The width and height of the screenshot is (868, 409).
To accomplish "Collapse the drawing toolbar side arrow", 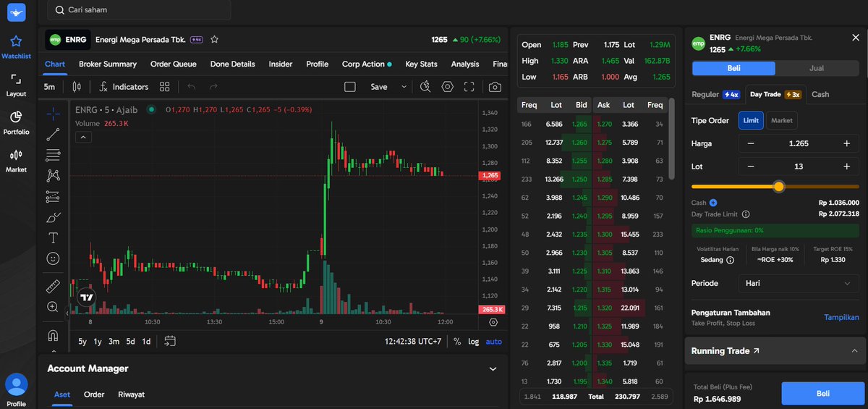I will (x=67, y=313).
